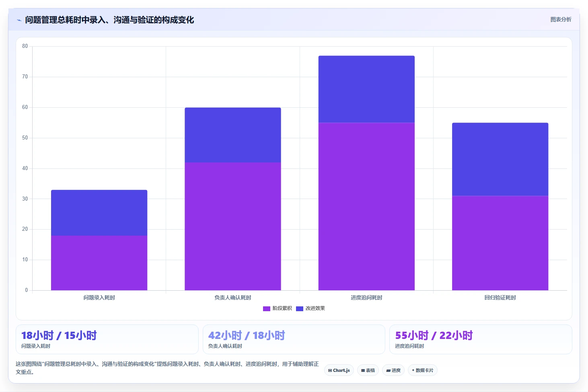Click the 进度追问耗时 x-axis label
Image resolution: width=588 pixels, height=392 pixels.
pyautogui.click(x=366, y=298)
